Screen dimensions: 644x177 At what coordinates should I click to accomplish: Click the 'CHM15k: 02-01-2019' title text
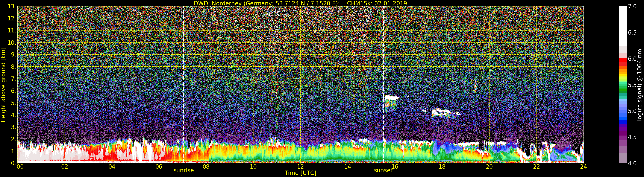[x=377, y=3]
